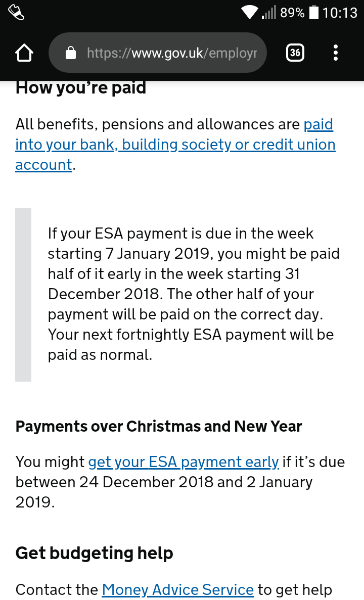Open the tab switcher showing 36 tabs

click(295, 53)
